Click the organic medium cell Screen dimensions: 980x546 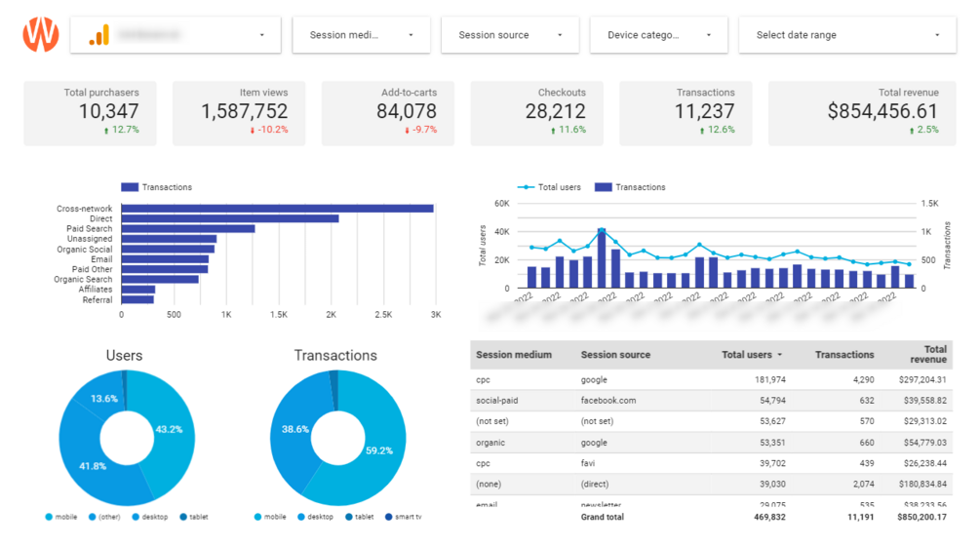490,443
